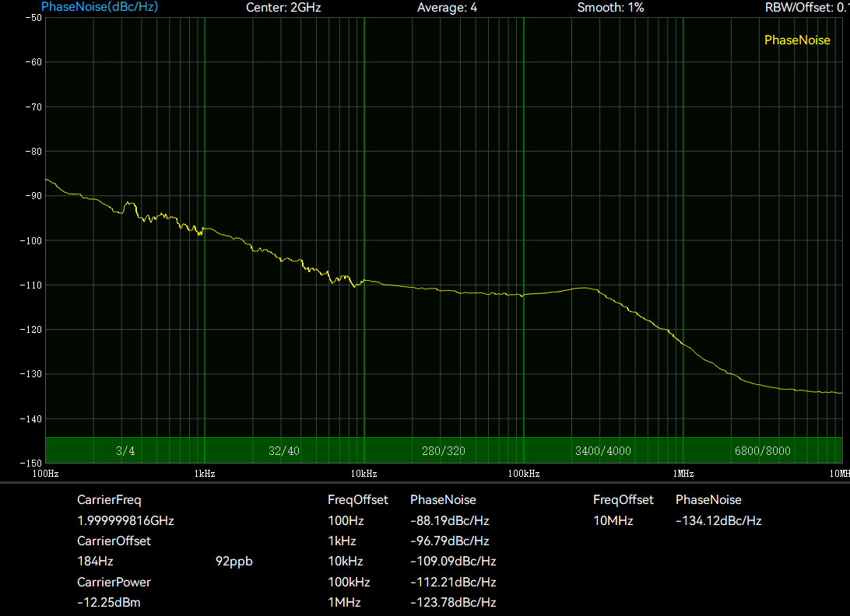Screen dimensions: 850x616
Task: Click the first FreqOffset column header
Action: coord(358,500)
